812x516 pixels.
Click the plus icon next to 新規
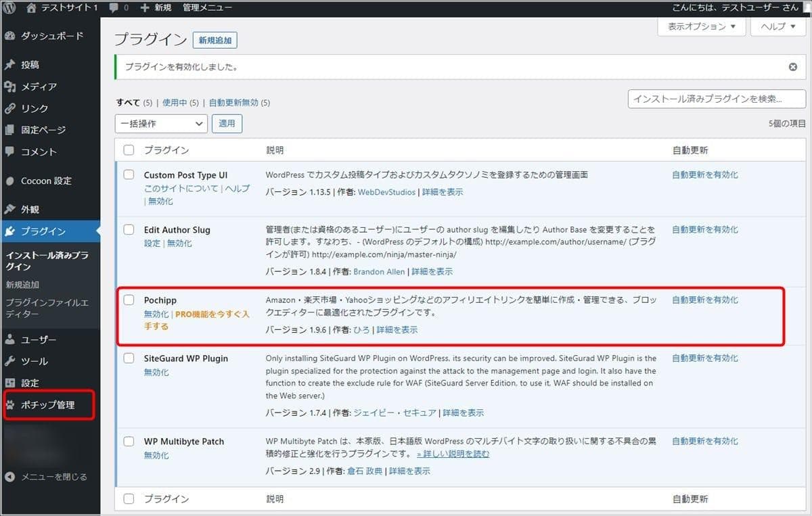coord(145,8)
